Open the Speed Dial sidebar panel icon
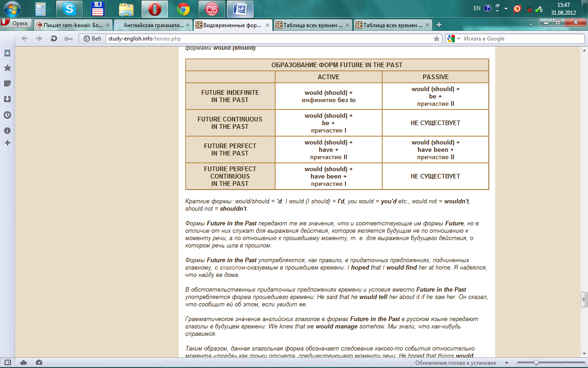 click(7, 53)
